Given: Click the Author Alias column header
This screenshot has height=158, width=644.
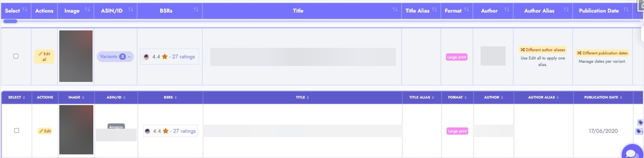Looking at the screenshot, I should (539, 11).
